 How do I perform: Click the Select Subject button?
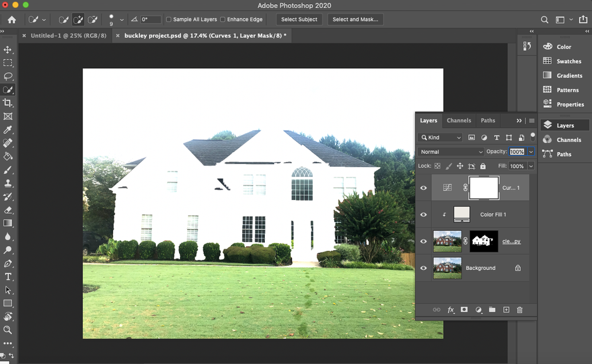(x=299, y=19)
